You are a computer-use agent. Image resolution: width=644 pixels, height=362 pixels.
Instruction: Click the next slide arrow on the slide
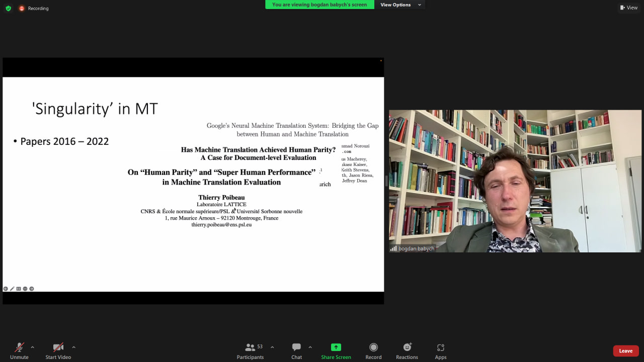tap(32, 289)
